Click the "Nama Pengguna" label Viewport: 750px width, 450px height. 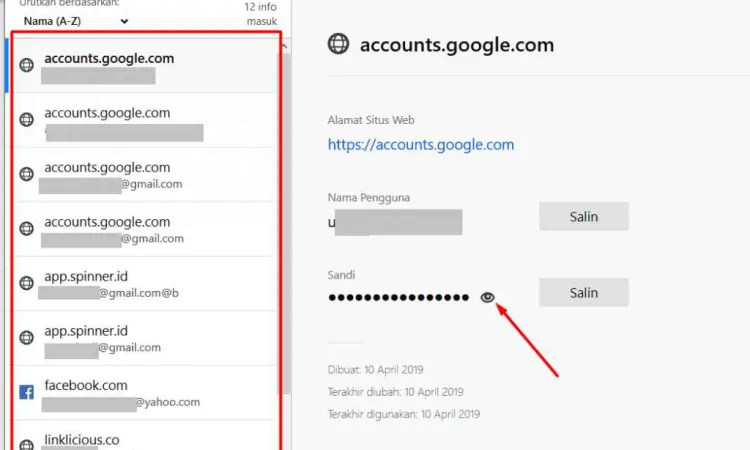pos(368,198)
